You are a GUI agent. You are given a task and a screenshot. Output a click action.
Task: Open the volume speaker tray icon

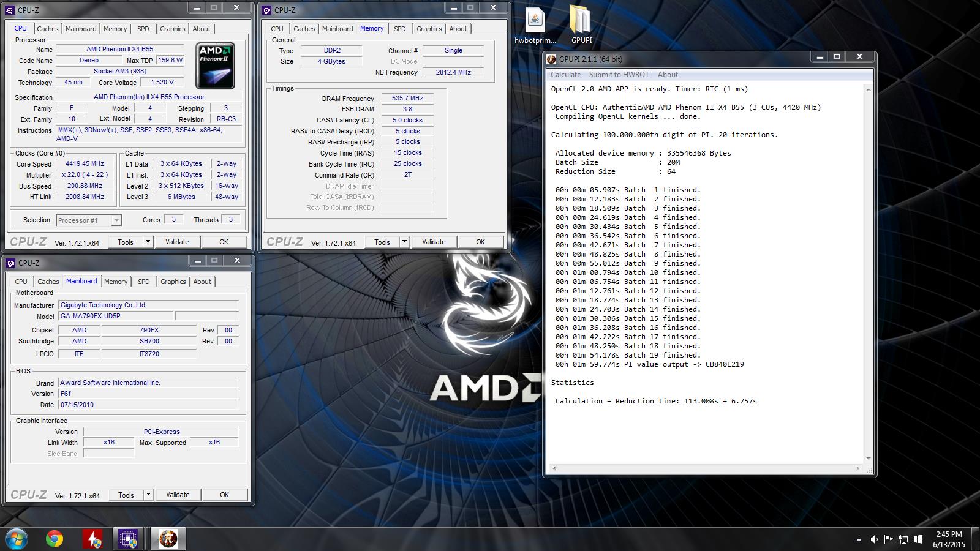click(x=874, y=539)
